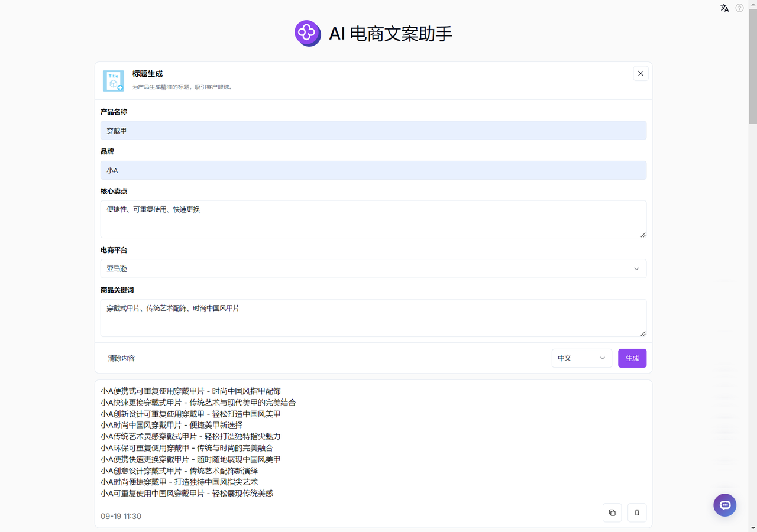Image resolution: width=757 pixels, height=532 pixels.
Task: Click the 产品名称 label
Action: [x=114, y=112]
